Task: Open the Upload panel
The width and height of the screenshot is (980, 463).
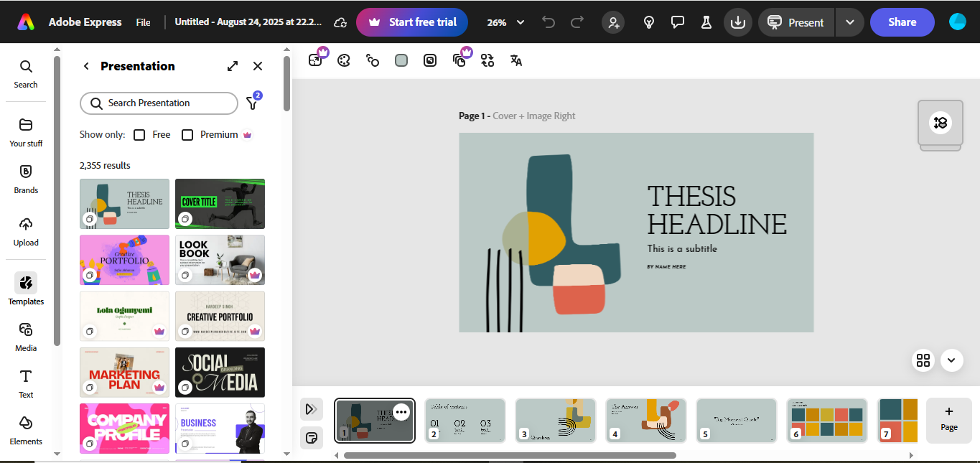Action: tap(26, 230)
